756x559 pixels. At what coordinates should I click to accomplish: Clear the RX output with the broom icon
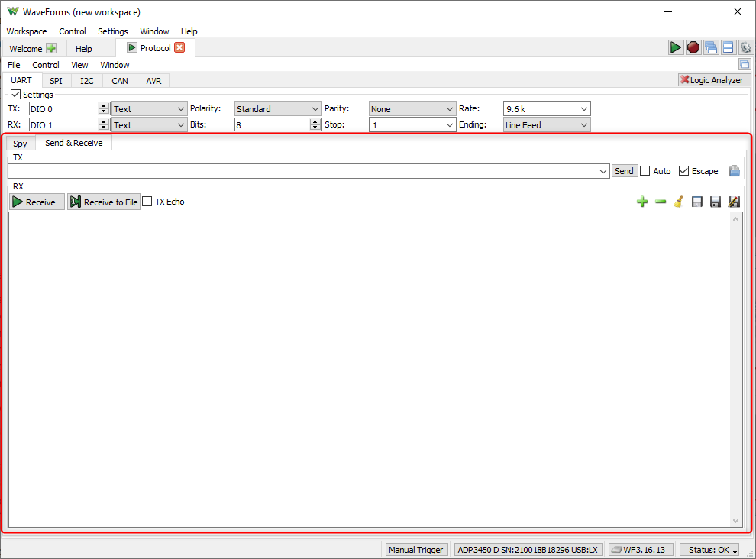click(x=679, y=202)
